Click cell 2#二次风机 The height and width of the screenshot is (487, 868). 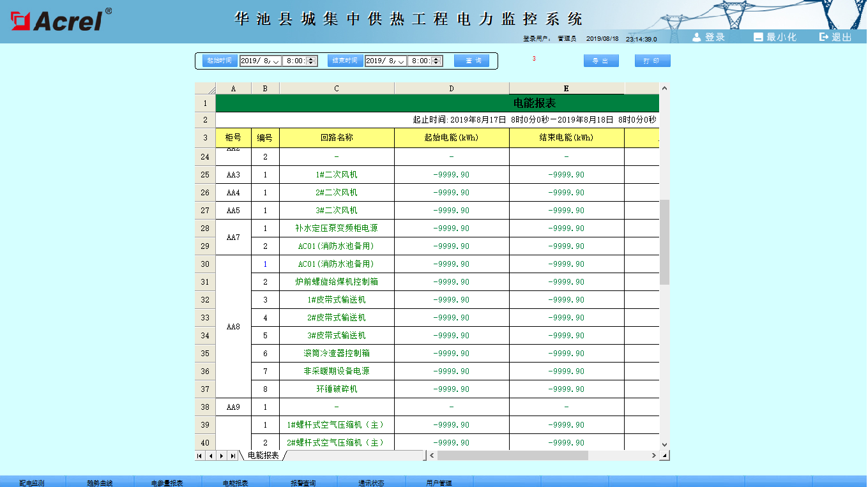337,193
